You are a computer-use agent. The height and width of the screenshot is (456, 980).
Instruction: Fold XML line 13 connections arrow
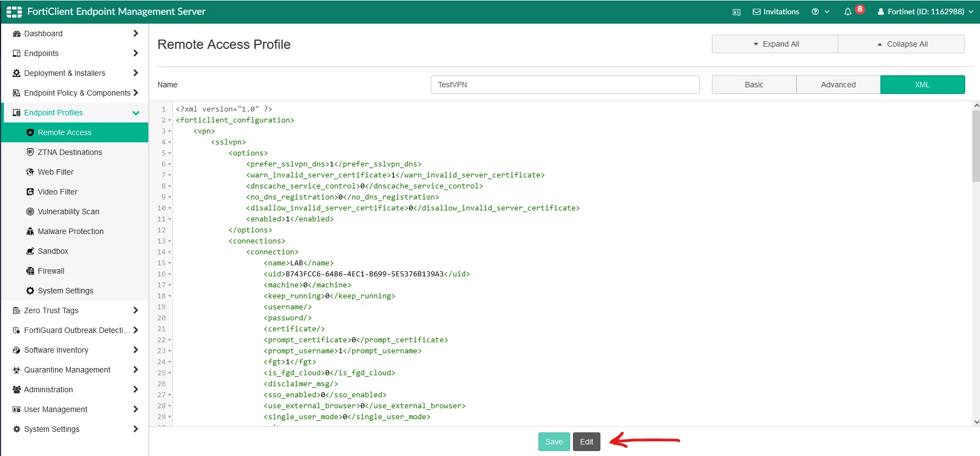[x=170, y=241]
